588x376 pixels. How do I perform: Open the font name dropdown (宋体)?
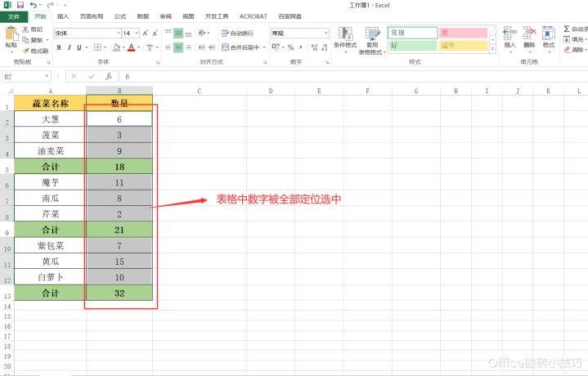119,34
